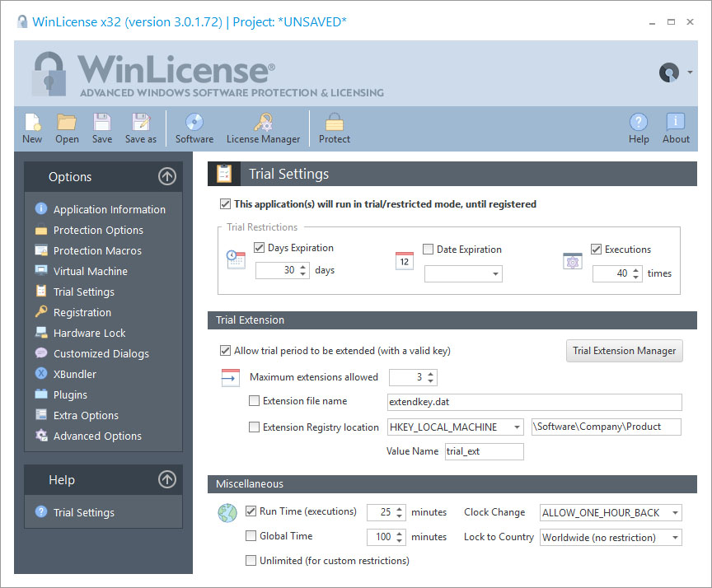Collapse the Help sidebar panel
This screenshot has width=712, height=588.
pyautogui.click(x=167, y=479)
